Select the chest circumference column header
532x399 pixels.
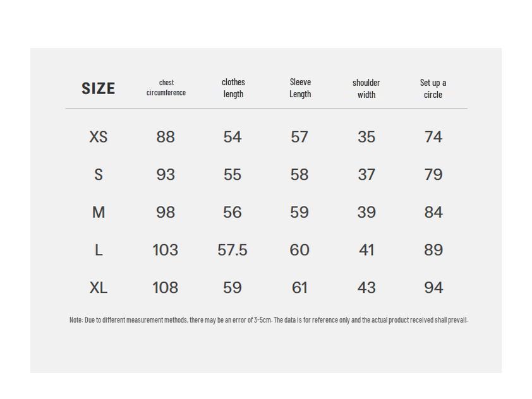[x=166, y=88]
